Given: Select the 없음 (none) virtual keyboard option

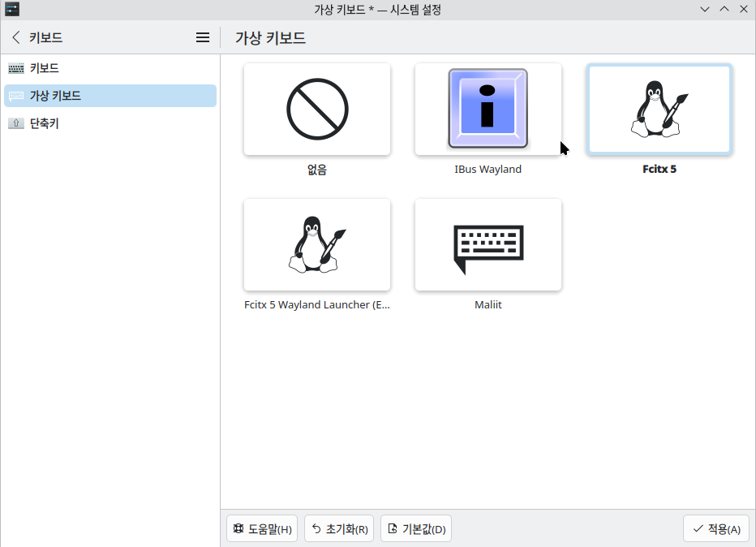Looking at the screenshot, I should [x=317, y=110].
